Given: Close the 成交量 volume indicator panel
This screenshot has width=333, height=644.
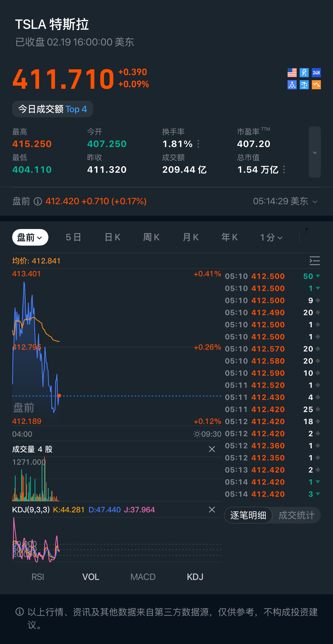Looking at the screenshot, I should click(x=212, y=449).
